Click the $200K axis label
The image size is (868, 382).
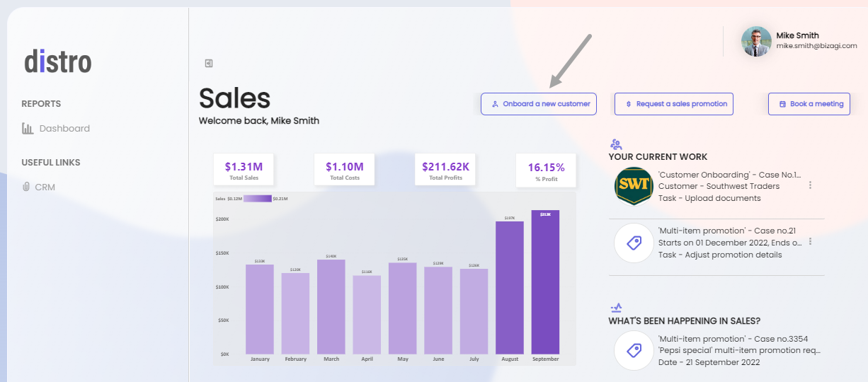[x=222, y=219]
